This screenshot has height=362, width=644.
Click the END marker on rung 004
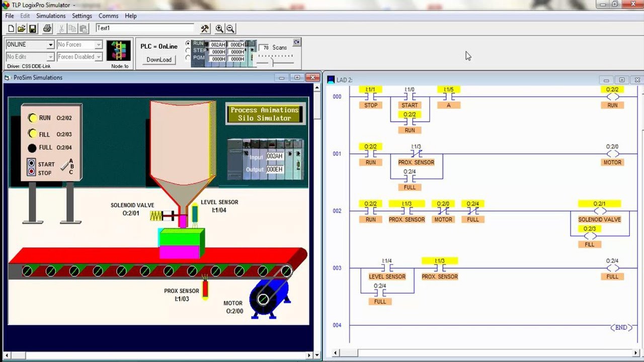(x=621, y=327)
